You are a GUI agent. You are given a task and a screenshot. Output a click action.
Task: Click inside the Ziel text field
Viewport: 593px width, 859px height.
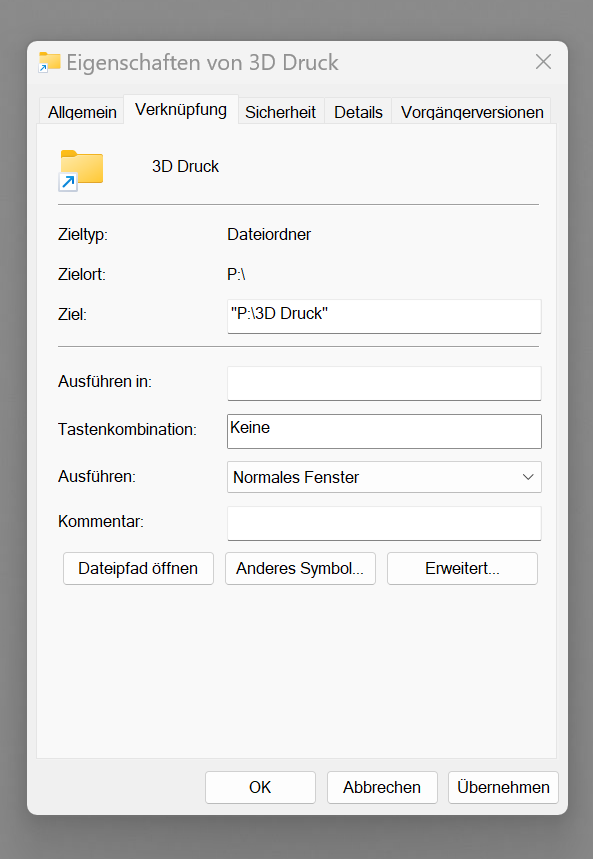pyautogui.click(x=384, y=316)
